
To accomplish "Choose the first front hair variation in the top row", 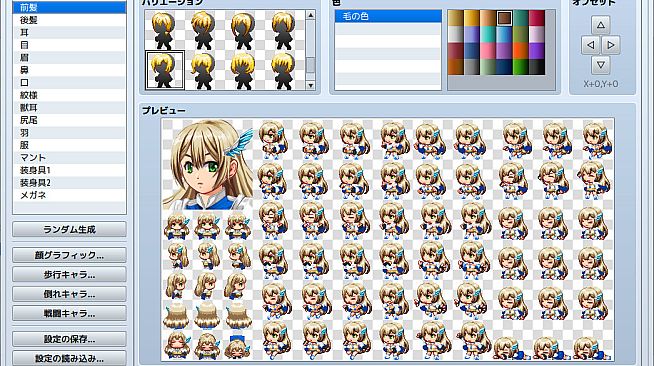I will 164,30.
